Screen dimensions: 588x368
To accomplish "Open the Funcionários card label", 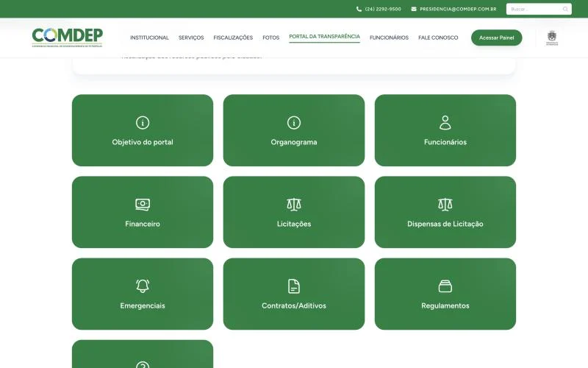I will [445, 142].
